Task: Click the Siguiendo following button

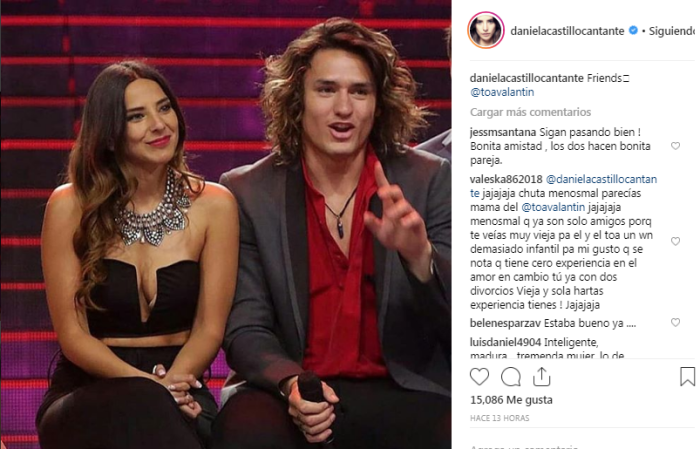Action: (671, 31)
